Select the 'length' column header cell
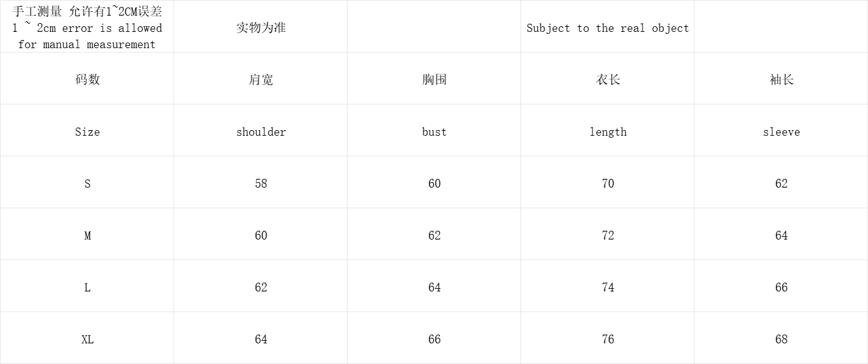 click(607, 131)
